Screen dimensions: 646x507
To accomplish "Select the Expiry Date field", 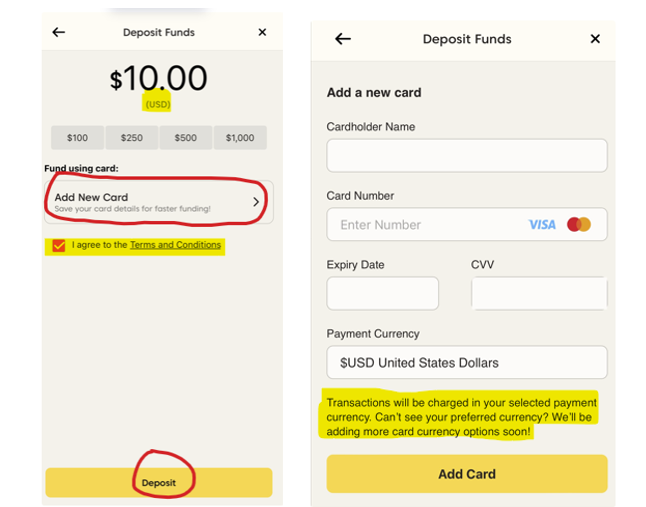I will (x=382, y=293).
